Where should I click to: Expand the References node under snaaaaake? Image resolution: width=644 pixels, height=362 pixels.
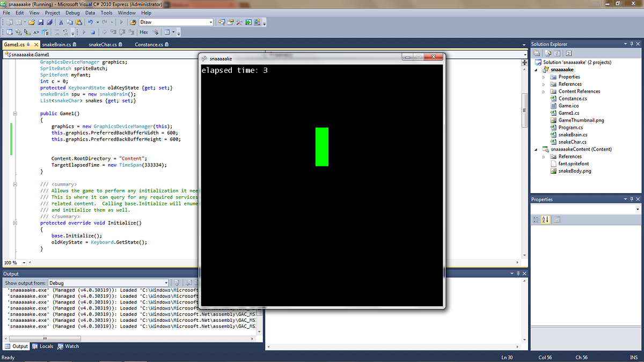click(543, 84)
